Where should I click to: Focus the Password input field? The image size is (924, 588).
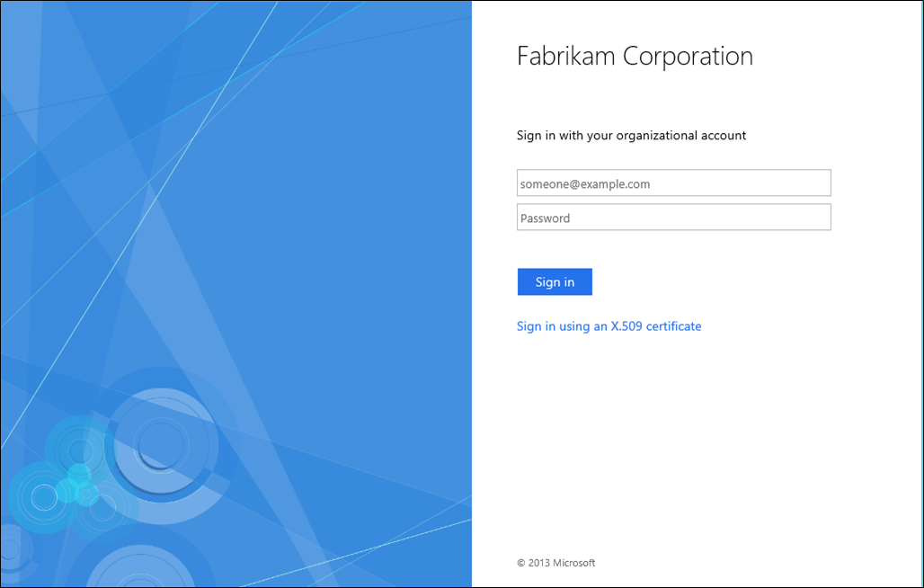[673, 217]
